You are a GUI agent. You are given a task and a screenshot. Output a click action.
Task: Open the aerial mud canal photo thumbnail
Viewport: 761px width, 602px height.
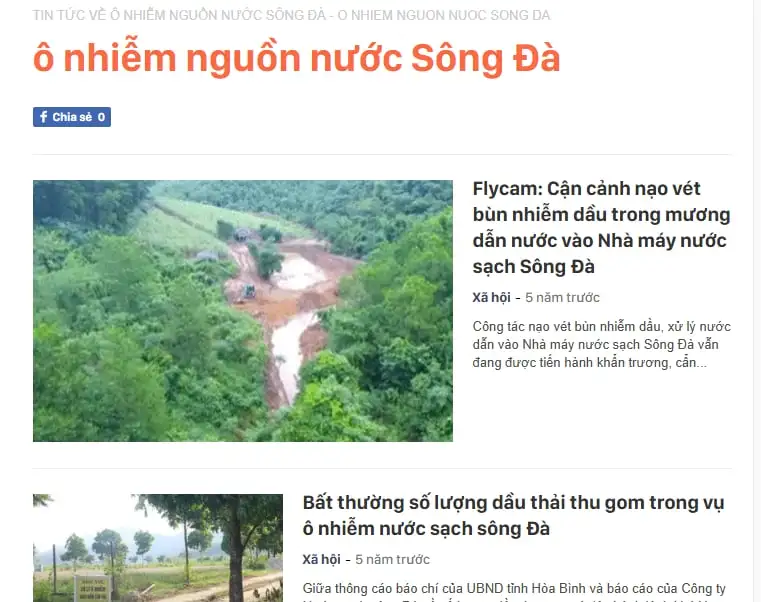243,311
